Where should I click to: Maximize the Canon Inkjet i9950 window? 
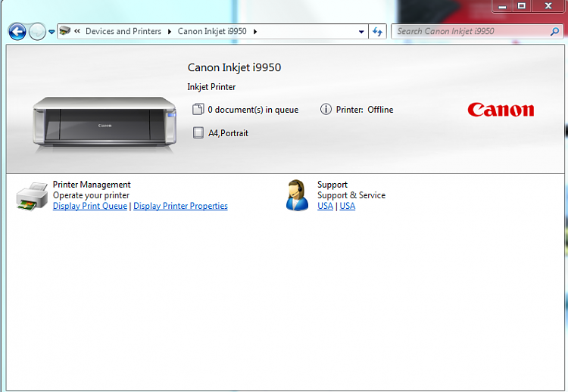(x=522, y=6)
